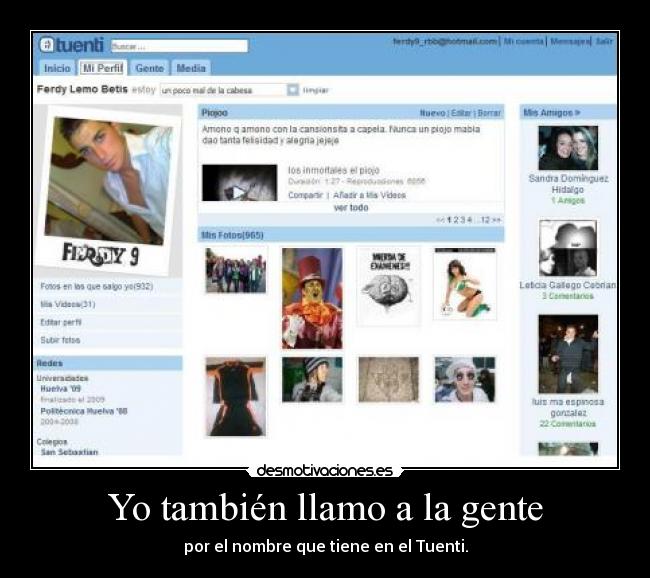Open video title los inmortales el piojo
The width and height of the screenshot is (650, 578).
point(334,170)
